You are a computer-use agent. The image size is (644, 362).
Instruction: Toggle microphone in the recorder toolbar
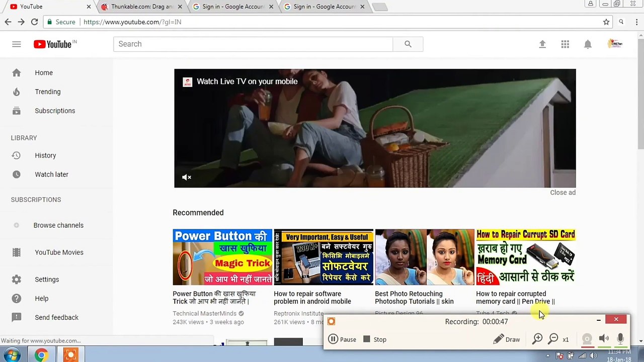pos(620,339)
